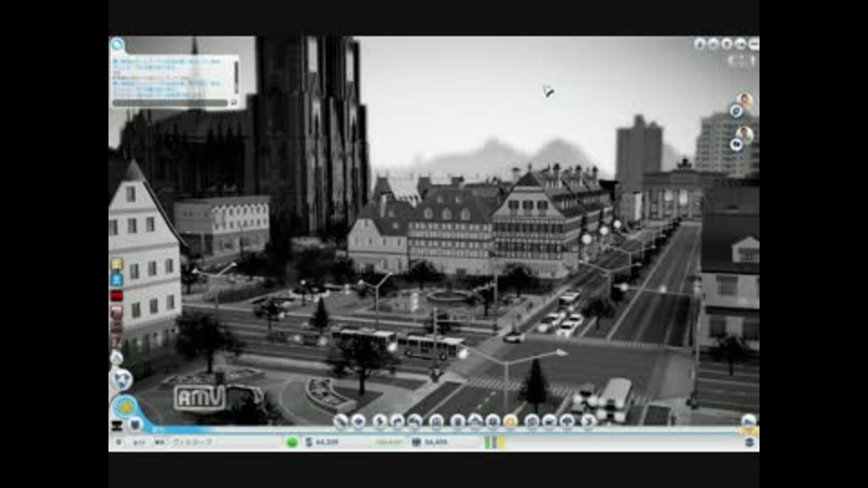Open the Power utilities menu

tap(379, 422)
